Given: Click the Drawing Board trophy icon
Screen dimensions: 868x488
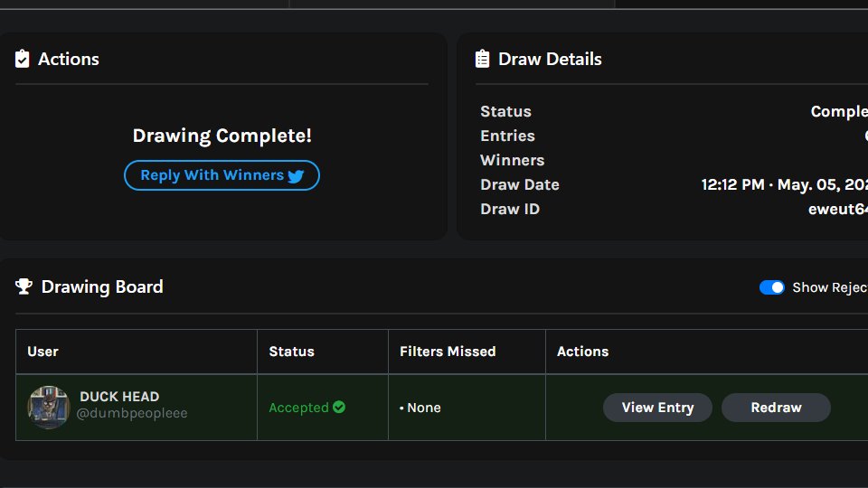Looking at the screenshot, I should click(24, 286).
